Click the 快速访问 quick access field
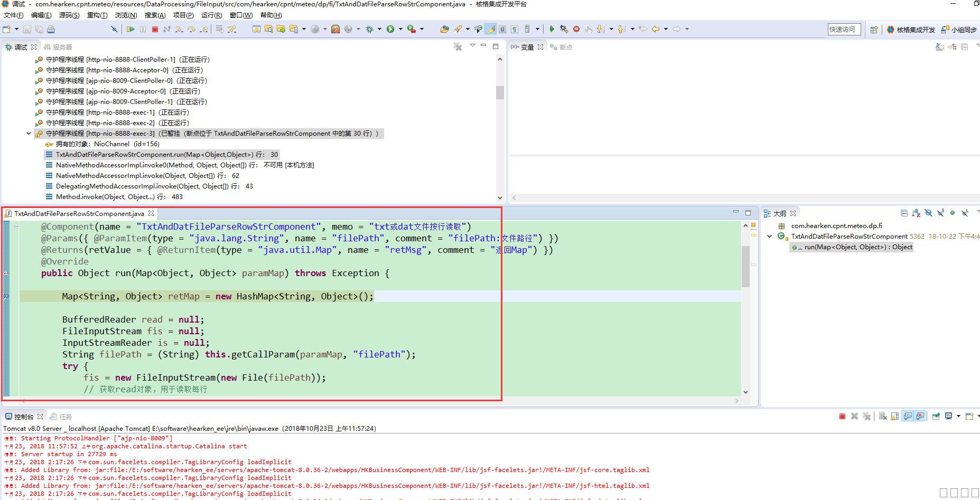Viewport: 980px width, 500px height. tap(844, 30)
